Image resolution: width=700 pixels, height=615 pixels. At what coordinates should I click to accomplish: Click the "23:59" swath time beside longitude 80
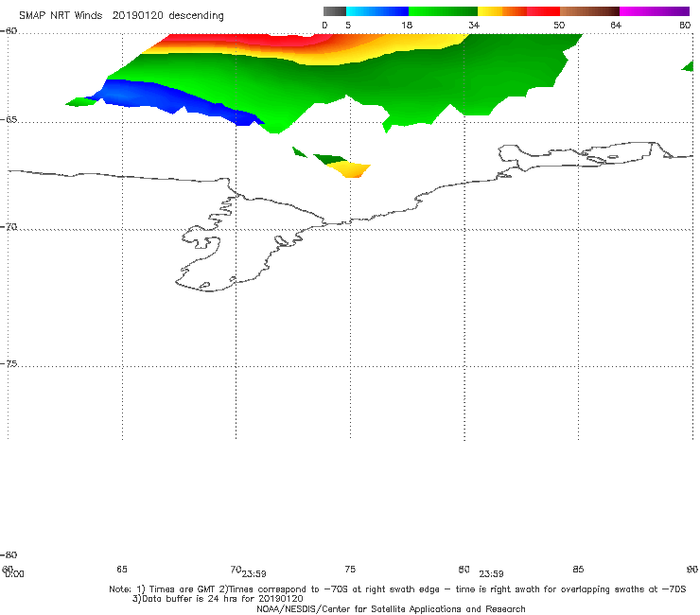point(491,574)
